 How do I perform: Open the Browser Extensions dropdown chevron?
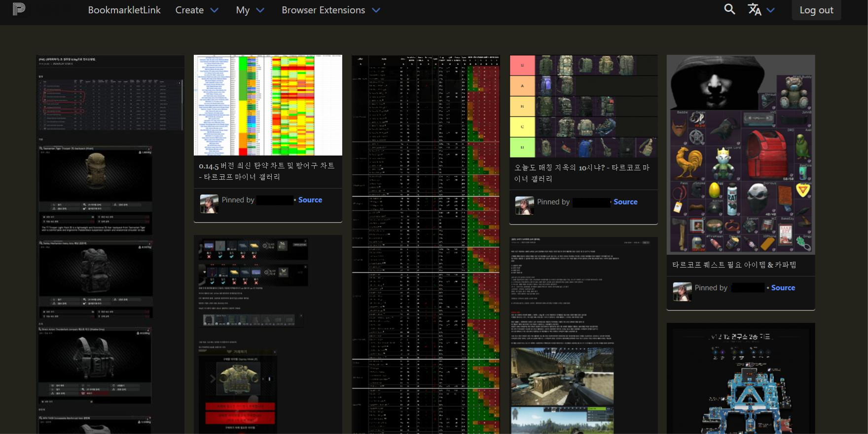pyautogui.click(x=376, y=10)
